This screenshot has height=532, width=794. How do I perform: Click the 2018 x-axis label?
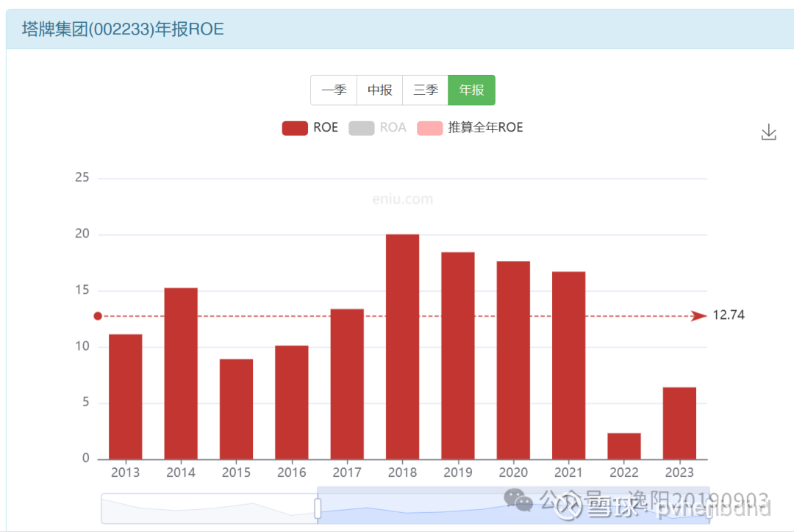(403, 472)
